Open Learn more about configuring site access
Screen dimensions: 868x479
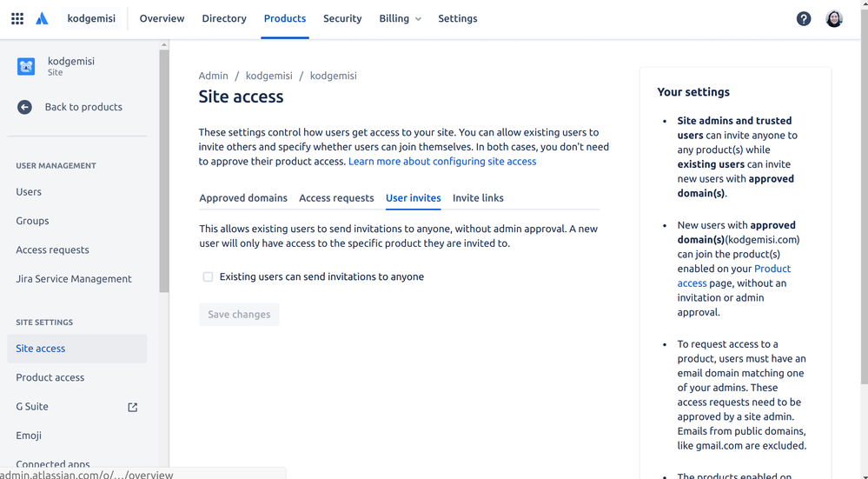(442, 162)
